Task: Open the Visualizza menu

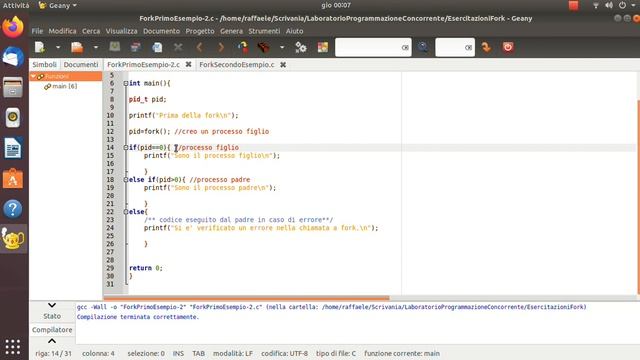Action: [122, 31]
